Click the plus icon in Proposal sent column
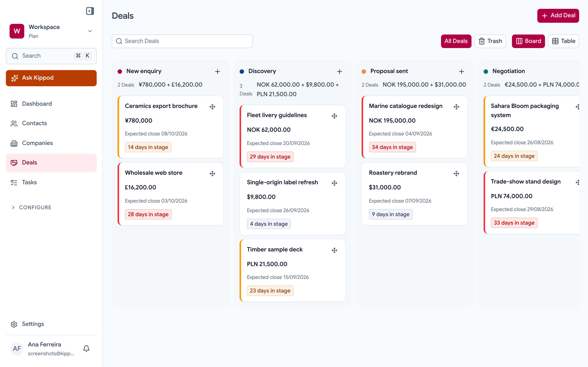Image resolution: width=588 pixels, height=367 pixels. tap(461, 72)
